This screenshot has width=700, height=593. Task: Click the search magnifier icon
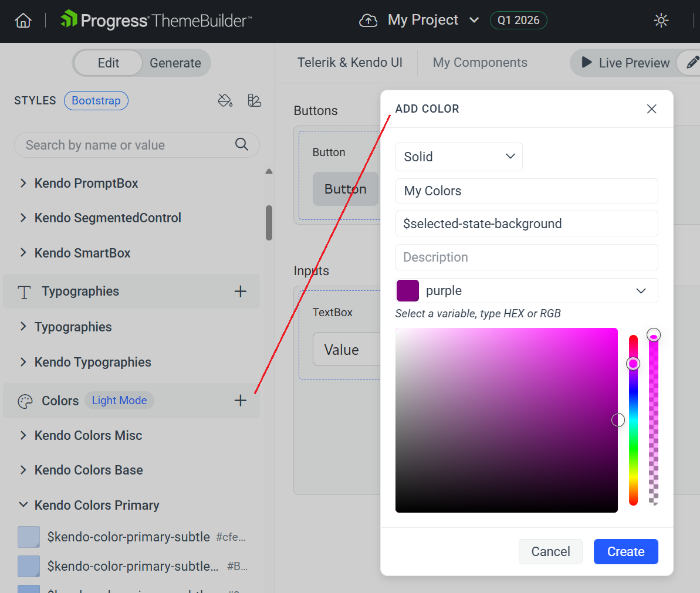click(241, 144)
